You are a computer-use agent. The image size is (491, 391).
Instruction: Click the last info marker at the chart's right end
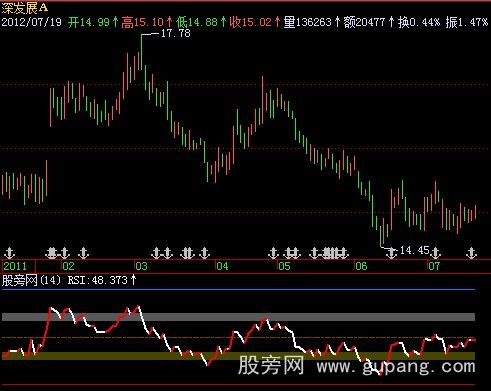pos(471,253)
